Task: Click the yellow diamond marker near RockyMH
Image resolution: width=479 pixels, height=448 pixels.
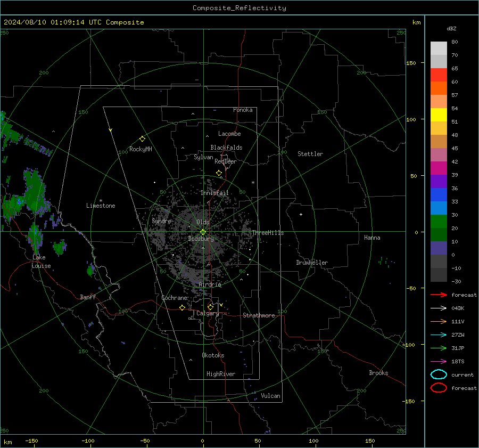Action: 142,139
